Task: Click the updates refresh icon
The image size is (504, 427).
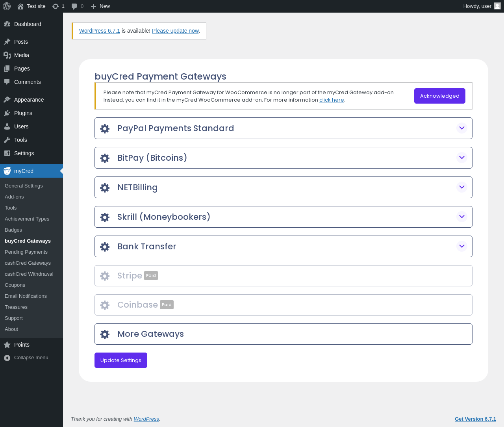Action: pos(56,6)
